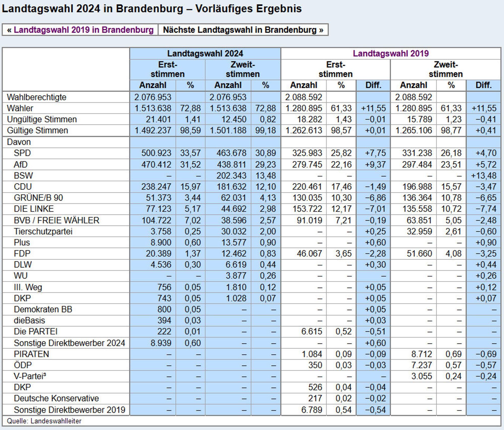This screenshot has height=430, width=504.
Task: Click Sonstige Direktbewerber 2024 count 8.939
Action: click(161, 343)
